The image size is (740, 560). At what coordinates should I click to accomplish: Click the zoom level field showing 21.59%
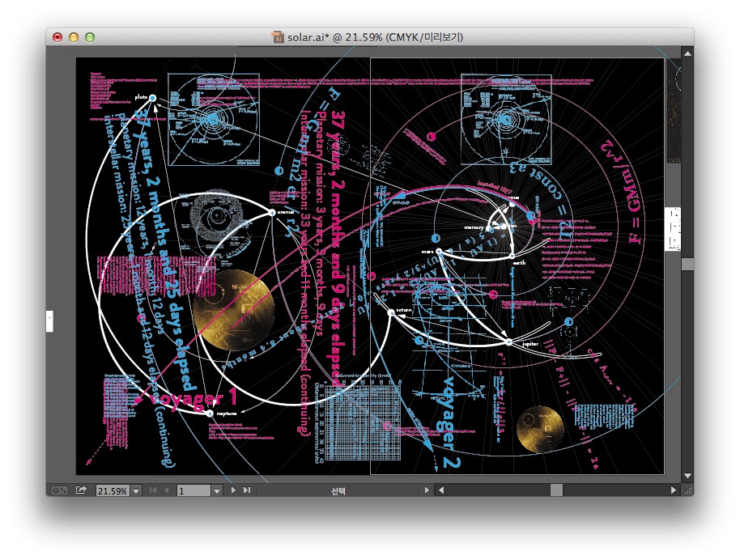[x=113, y=490]
